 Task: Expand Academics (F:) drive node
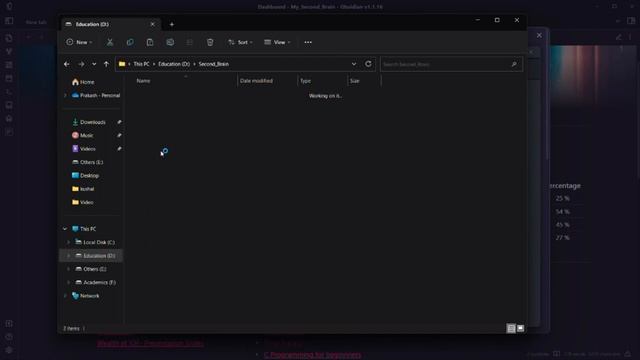pos(68,282)
